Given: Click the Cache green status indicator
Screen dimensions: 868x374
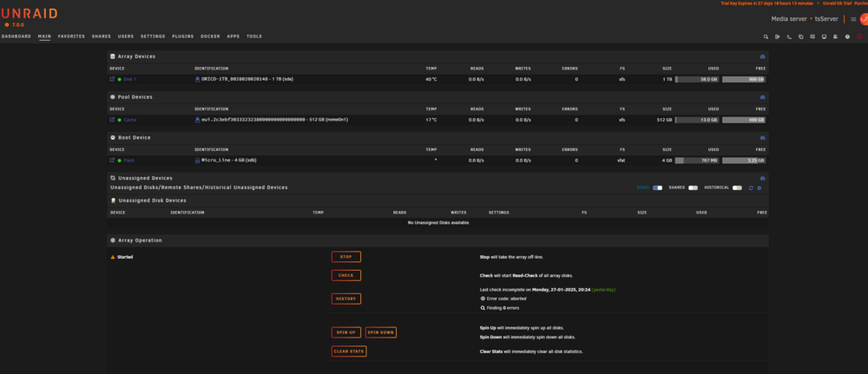Looking at the screenshot, I should (x=119, y=120).
